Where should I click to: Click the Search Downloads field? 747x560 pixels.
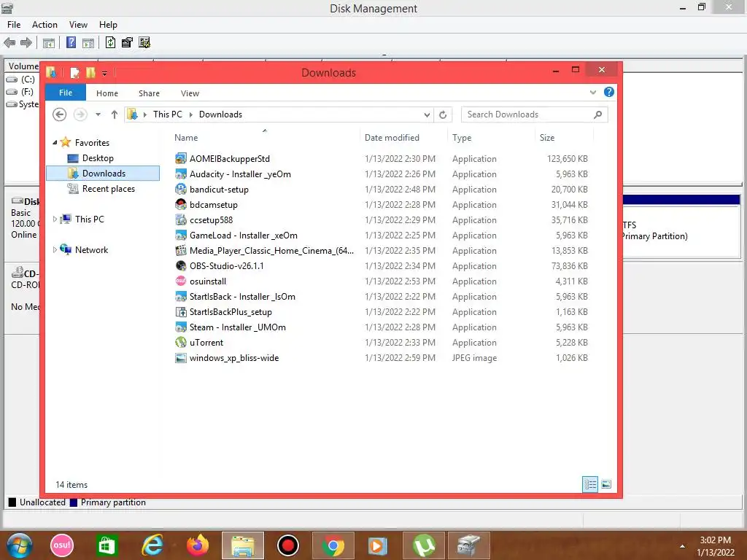tap(534, 114)
